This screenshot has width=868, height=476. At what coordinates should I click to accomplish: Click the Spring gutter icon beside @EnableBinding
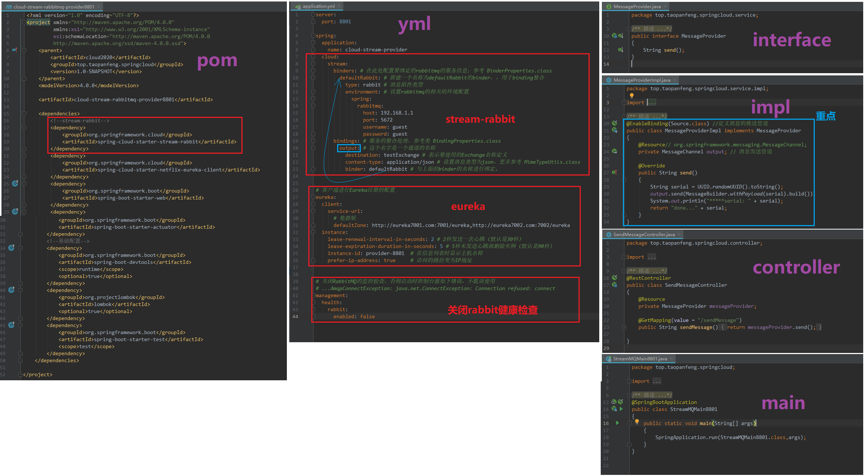614,123
